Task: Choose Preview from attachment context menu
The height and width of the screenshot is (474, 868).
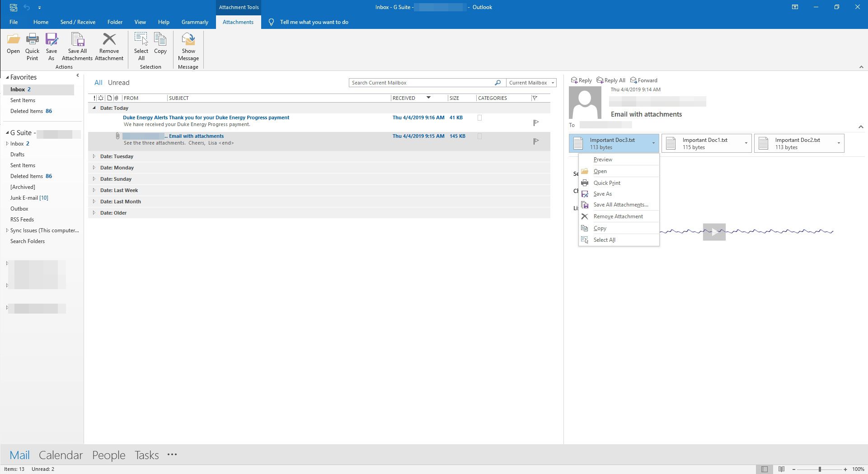Action: pos(619,160)
